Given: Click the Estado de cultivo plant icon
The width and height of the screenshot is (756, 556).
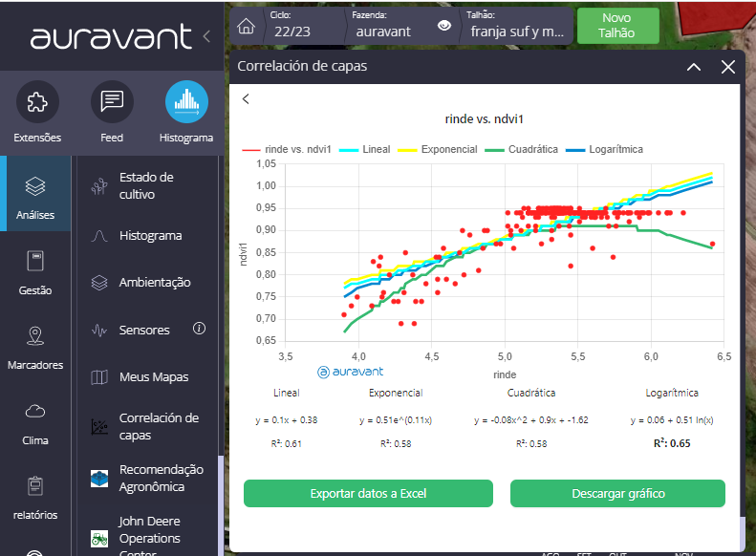Looking at the screenshot, I should pyautogui.click(x=99, y=186).
